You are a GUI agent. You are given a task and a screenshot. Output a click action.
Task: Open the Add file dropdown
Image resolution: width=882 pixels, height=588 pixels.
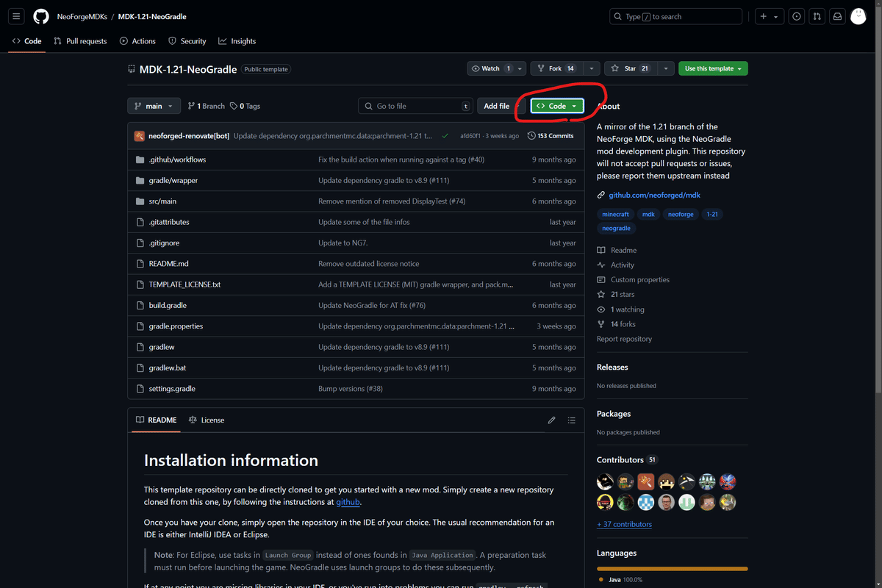[x=501, y=106]
